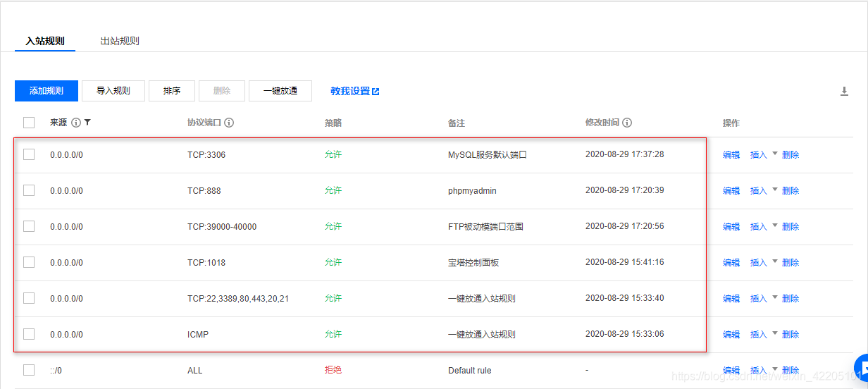Click 编辑 link for TCP:39000-40000 rule
Screen dimensions: 868x389
tap(731, 227)
